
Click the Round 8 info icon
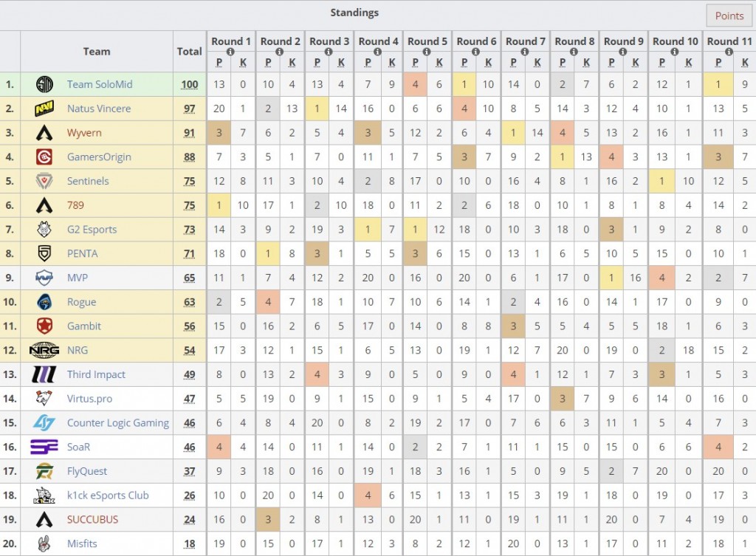[x=574, y=52]
